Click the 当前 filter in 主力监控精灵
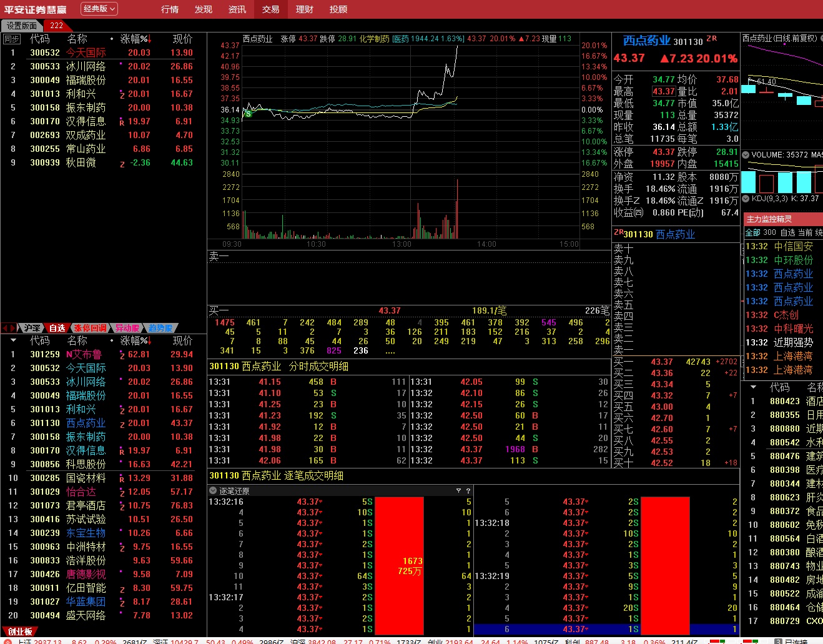 (805, 232)
